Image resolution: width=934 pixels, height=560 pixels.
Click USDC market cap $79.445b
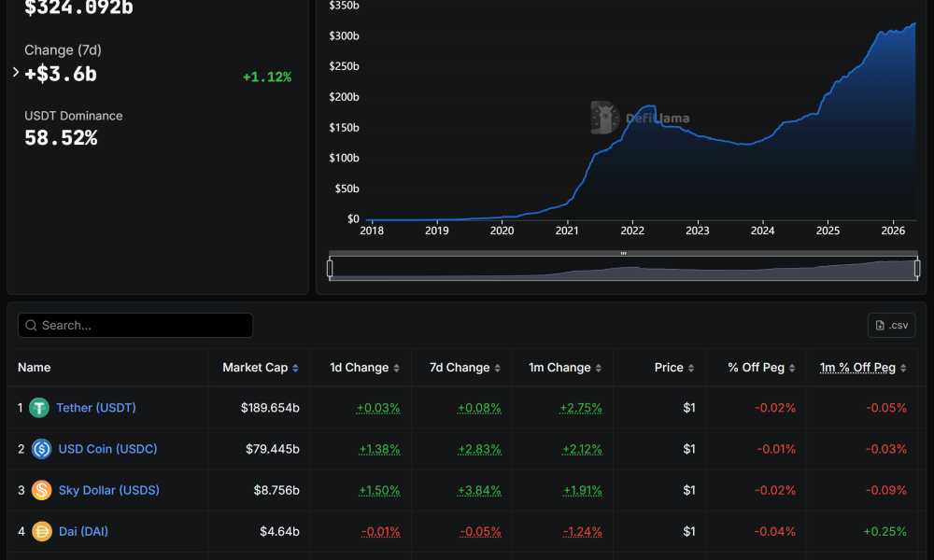272,449
